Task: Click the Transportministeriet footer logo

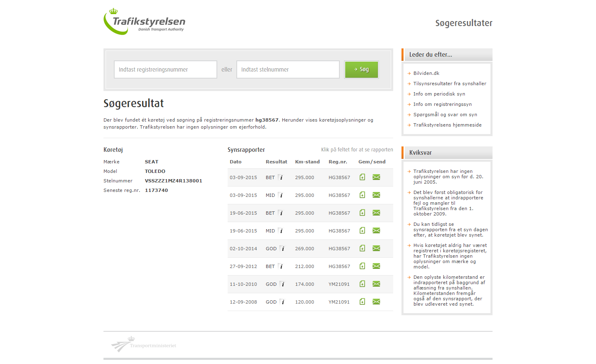Action: 144,345
